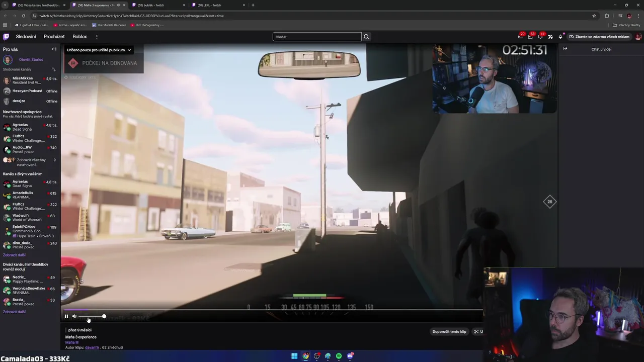Adjust the video volume slider
The height and width of the screenshot is (362, 644).
point(92,316)
